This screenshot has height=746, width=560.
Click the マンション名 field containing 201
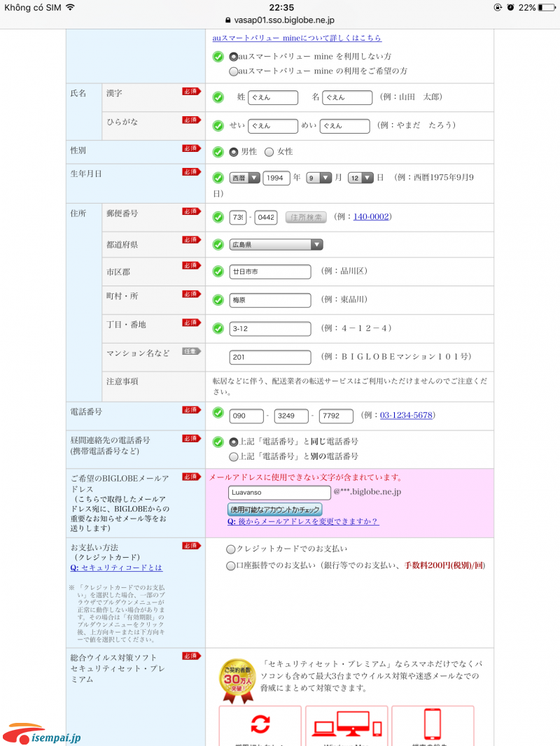coord(270,358)
